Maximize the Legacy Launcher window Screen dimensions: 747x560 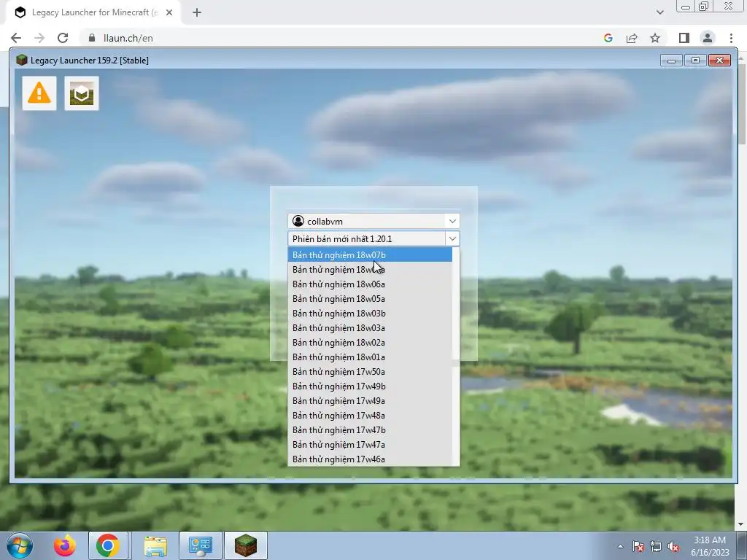pyautogui.click(x=695, y=61)
